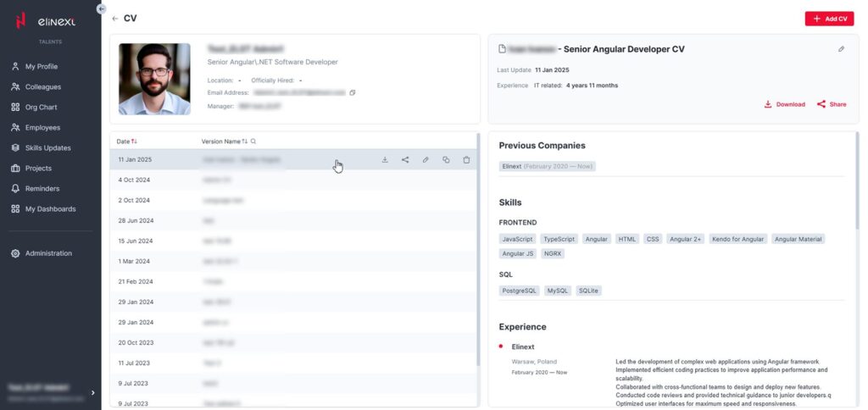Click the CV preview panel scrollbar
868x410 pixels.
click(x=858, y=180)
